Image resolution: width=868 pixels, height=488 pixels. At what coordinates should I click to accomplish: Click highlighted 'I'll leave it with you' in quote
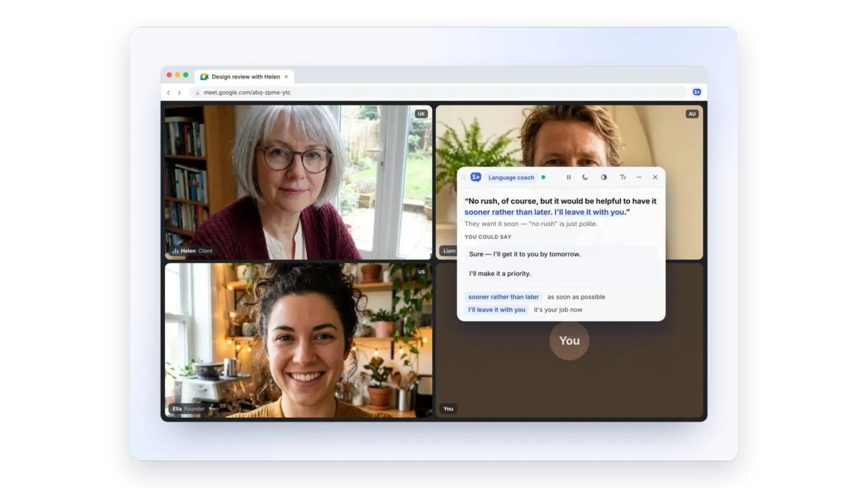(589, 212)
